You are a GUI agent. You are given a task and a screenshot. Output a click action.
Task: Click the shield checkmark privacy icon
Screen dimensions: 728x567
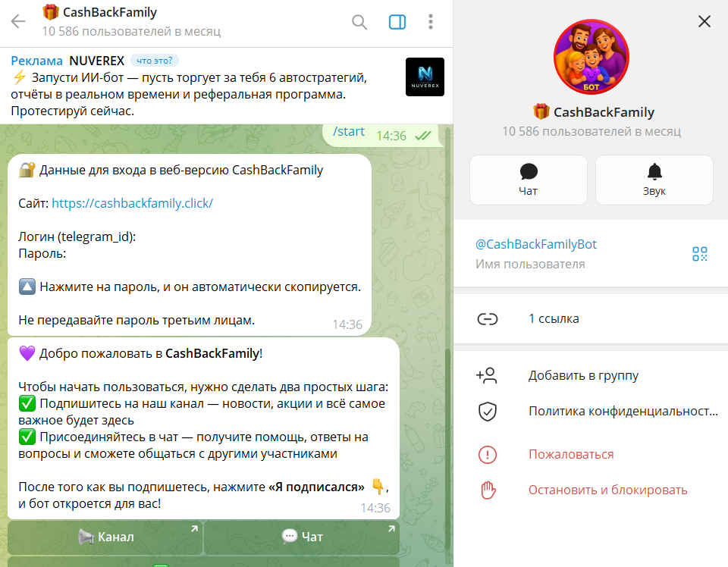click(488, 412)
